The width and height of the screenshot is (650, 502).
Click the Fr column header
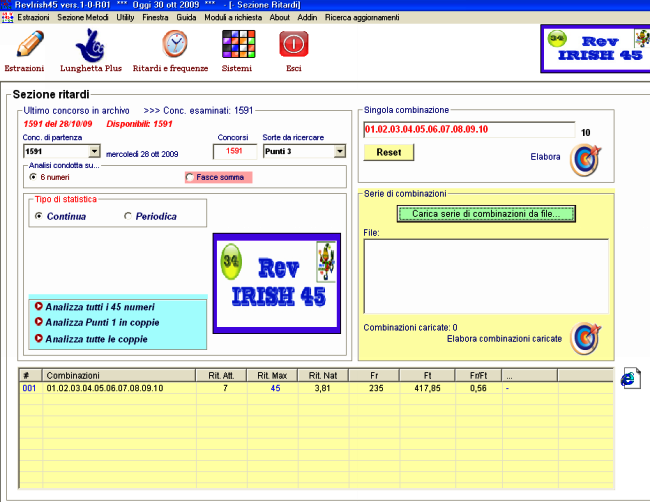374,376
